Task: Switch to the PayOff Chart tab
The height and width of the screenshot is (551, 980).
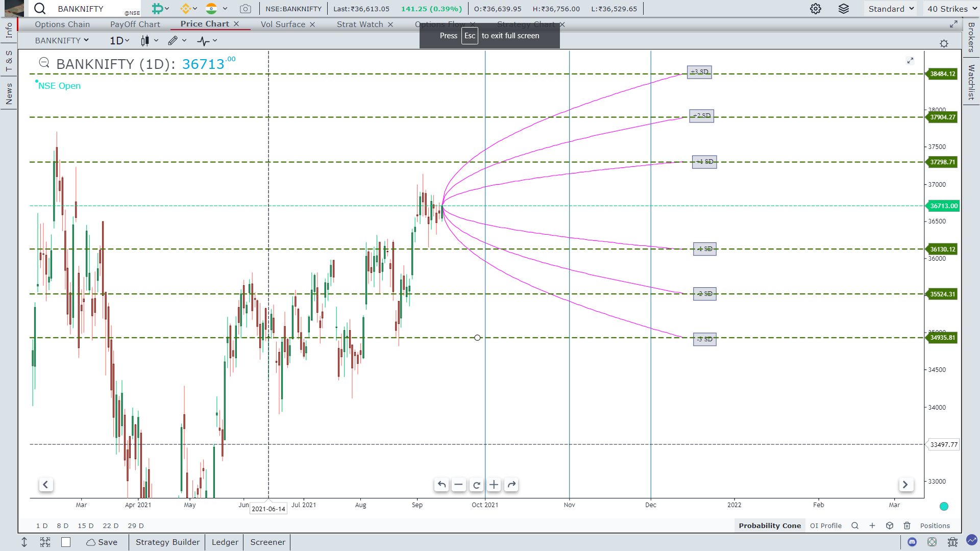Action: [135, 24]
